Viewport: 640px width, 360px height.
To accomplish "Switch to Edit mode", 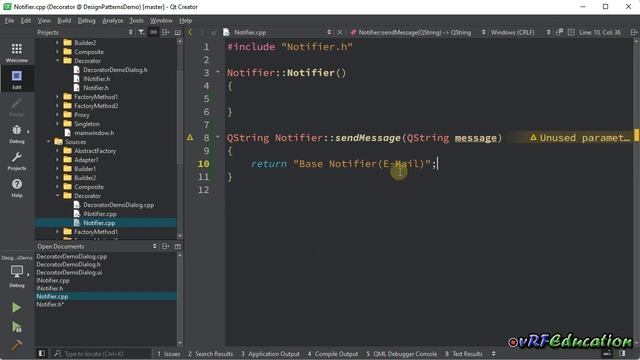I will [x=17, y=79].
